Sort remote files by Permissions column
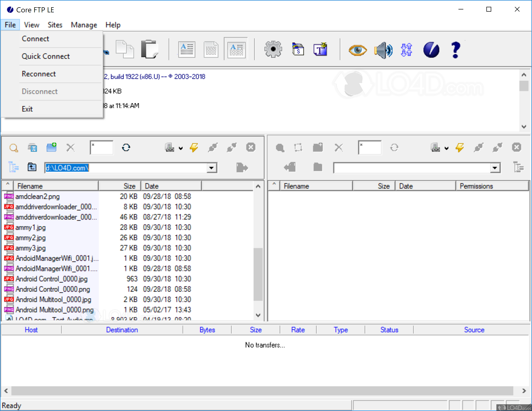 pyautogui.click(x=492, y=186)
